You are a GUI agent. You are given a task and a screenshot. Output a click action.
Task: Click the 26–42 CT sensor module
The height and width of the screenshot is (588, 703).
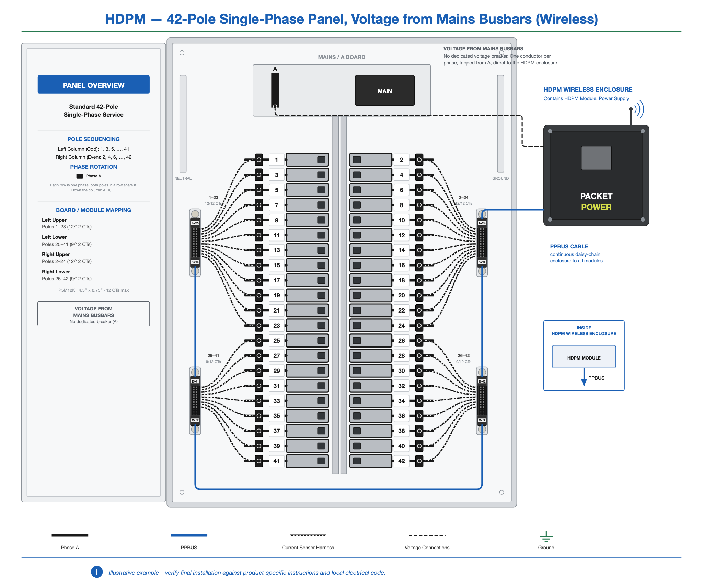[x=482, y=401]
